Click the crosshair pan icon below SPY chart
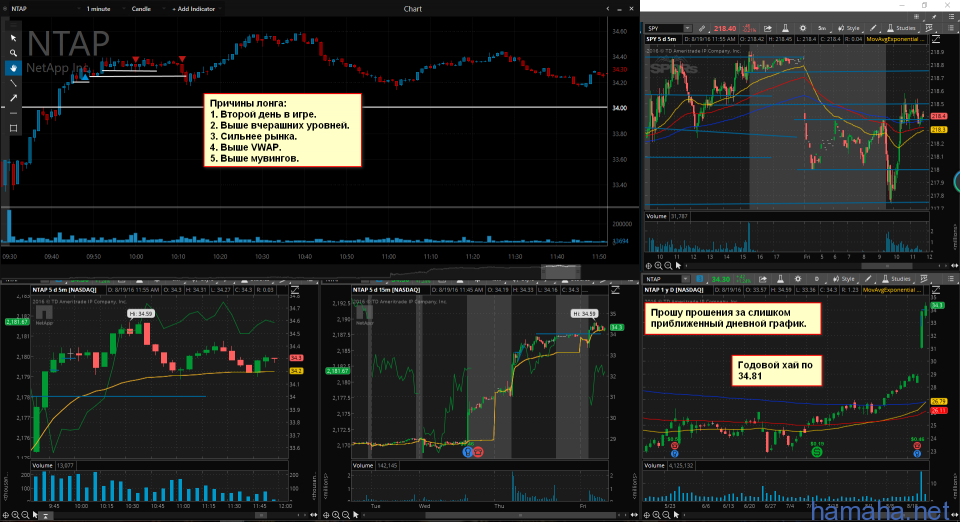The height and width of the screenshot is (522, 960). (x=648, y=266)
